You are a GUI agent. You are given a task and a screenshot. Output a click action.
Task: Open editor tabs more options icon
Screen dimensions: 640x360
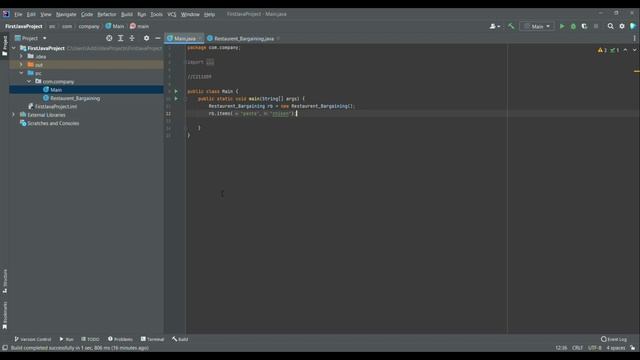[x=634, y=38]
